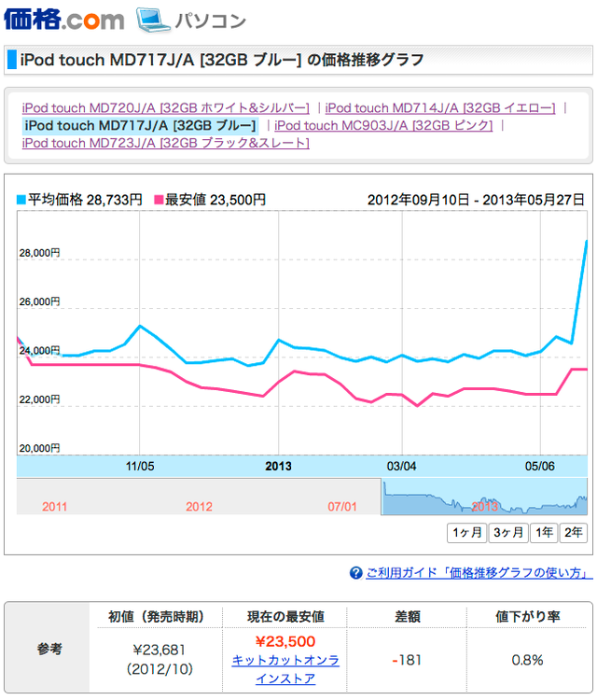The height and width of the screenshot is (700, 597).
Task: Click the 07/01 label in overview timeline
Action: coord(342,507)
